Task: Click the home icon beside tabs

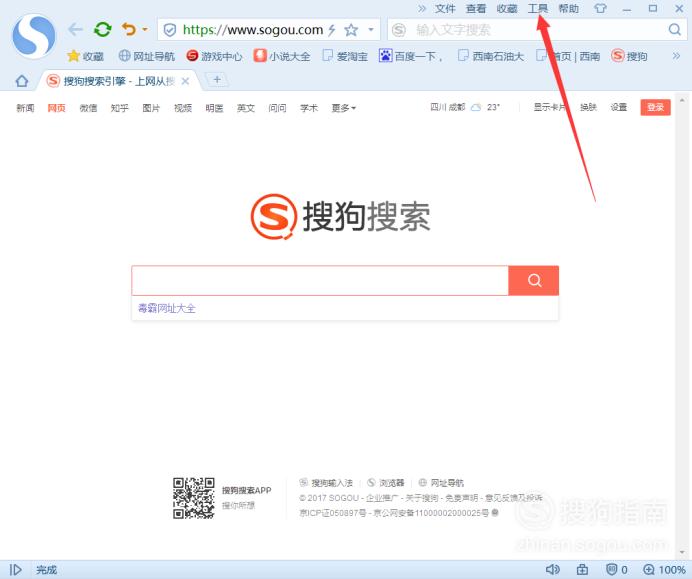Action: pyautogui.click(x=22, y=81)
